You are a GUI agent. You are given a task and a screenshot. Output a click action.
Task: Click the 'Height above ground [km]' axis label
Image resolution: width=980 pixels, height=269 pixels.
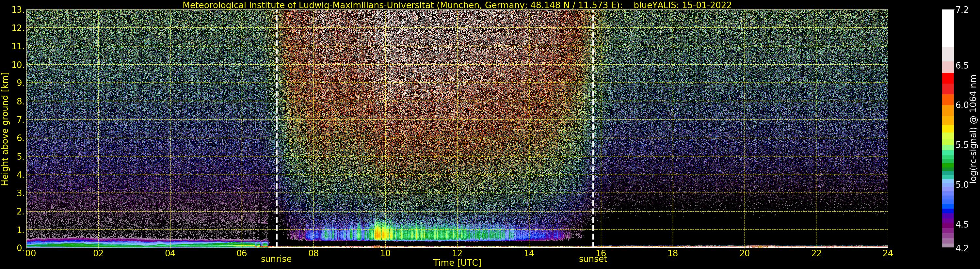tap(5, 129)
